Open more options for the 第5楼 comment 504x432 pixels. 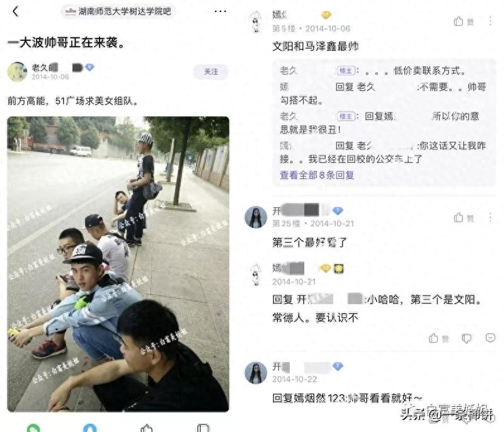tap(490, 21)
